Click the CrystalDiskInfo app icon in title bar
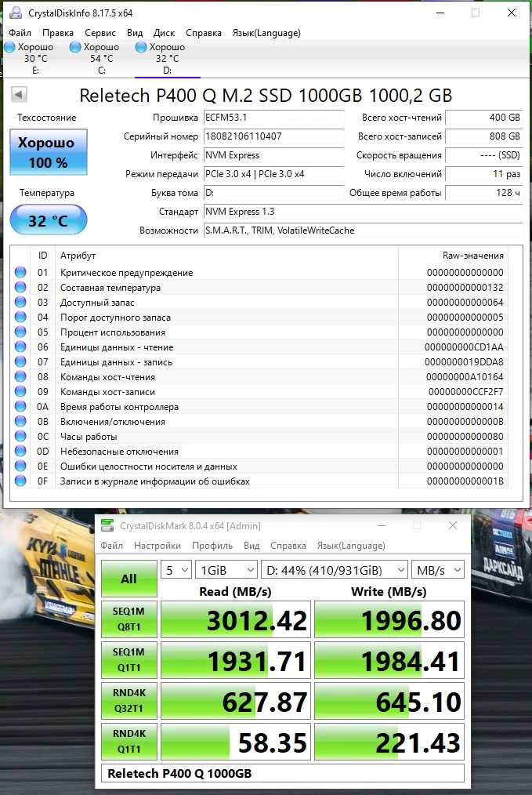532x795 pixels. (x=16, y=13)
